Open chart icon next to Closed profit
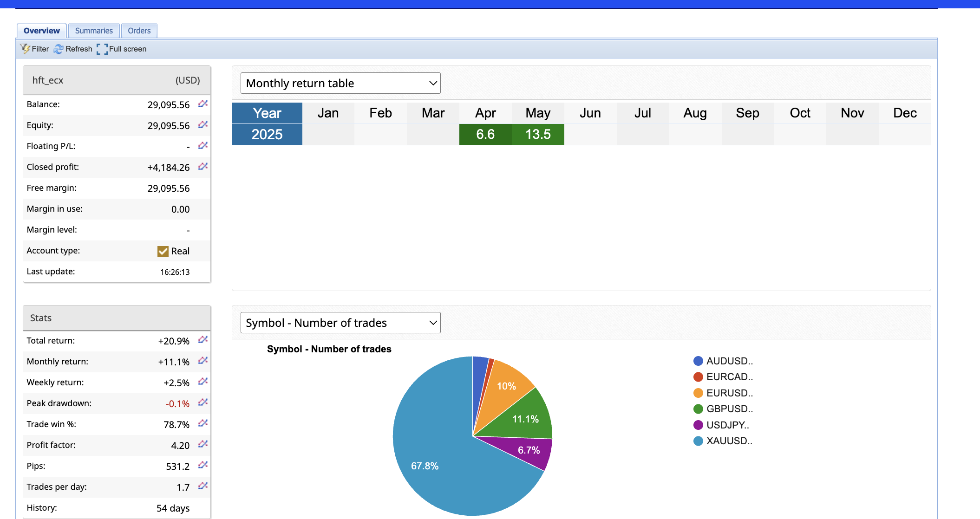Screen dimensions: 980x519 coord(203,167)
